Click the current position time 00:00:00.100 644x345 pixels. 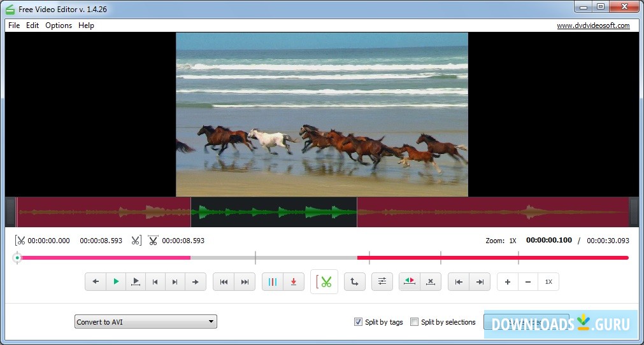click(548, 240)
